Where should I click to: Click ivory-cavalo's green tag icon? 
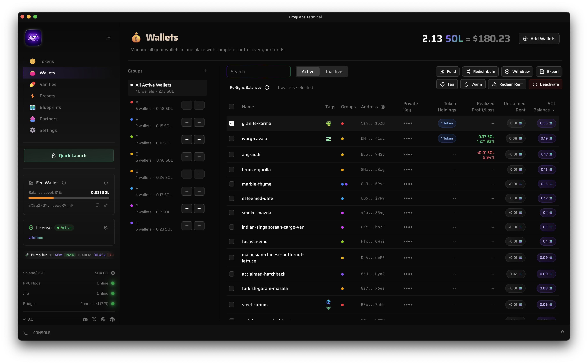click(328, 139)
